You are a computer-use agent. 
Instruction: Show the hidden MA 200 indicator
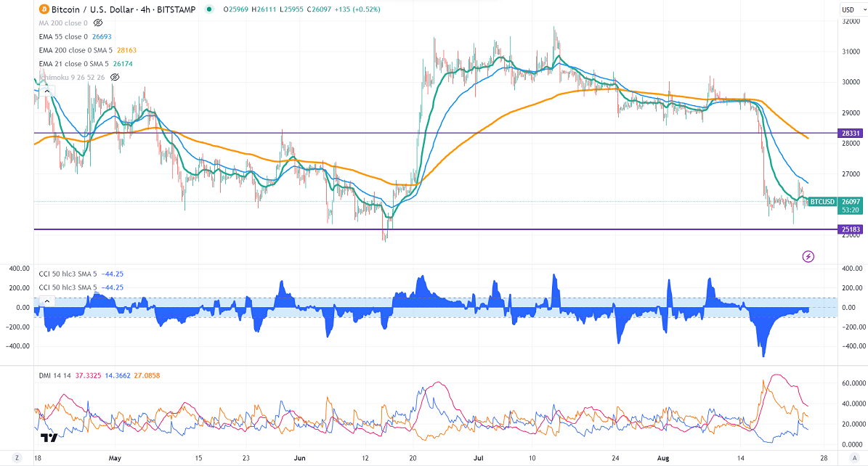[x=98, y=23]
